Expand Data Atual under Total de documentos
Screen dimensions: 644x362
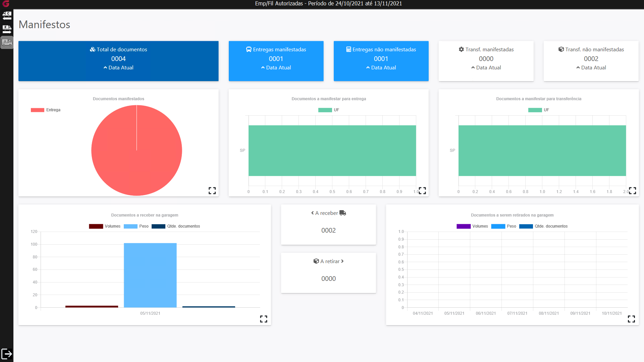click(118, 68)
